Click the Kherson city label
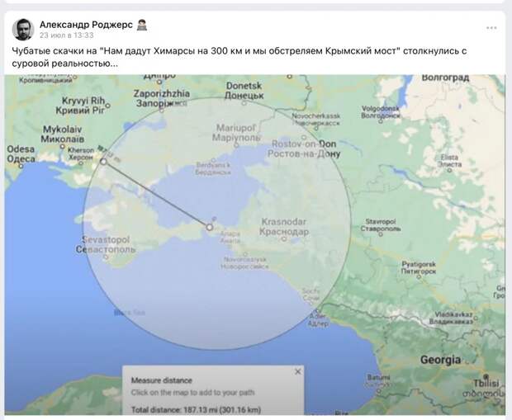The image size is (512, 420). [81, 153]
